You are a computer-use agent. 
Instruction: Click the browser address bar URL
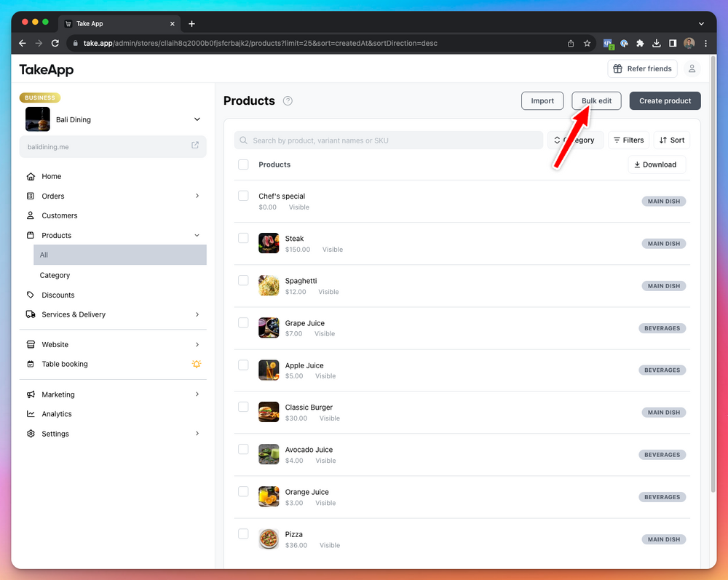pos(260,43)
